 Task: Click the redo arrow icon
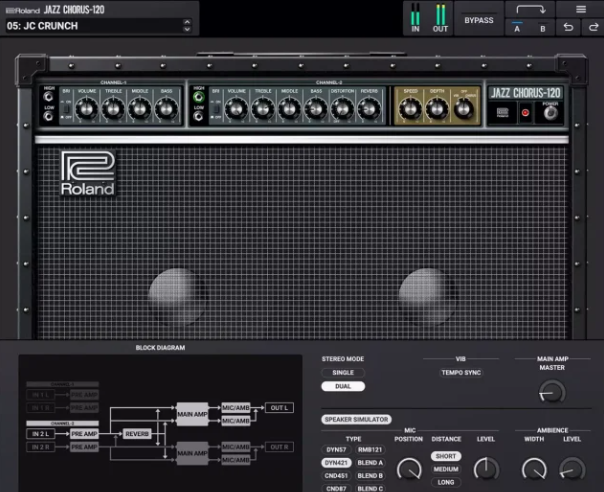pyautogui.click(x=590, y=28)
